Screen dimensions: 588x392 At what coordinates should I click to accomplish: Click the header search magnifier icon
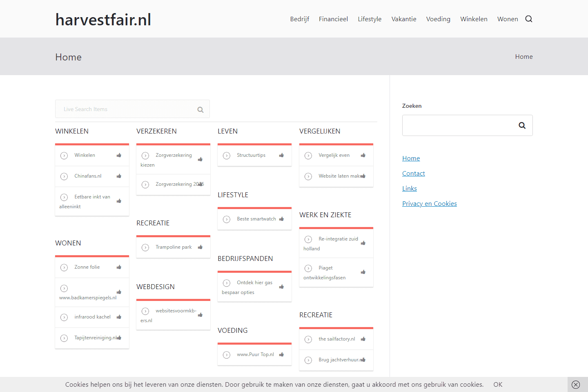528,19
